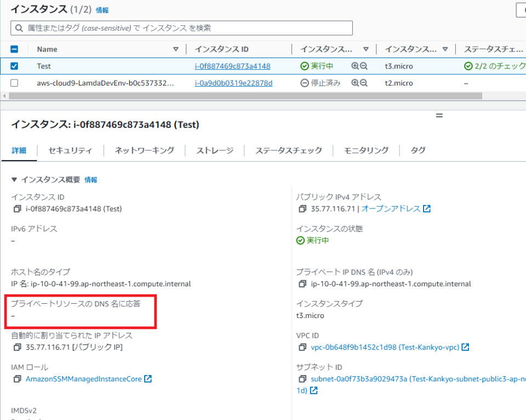Copy the private IP DNS name
The width and height of the screenshot is (526, 420).
click(x=303, y=284)
